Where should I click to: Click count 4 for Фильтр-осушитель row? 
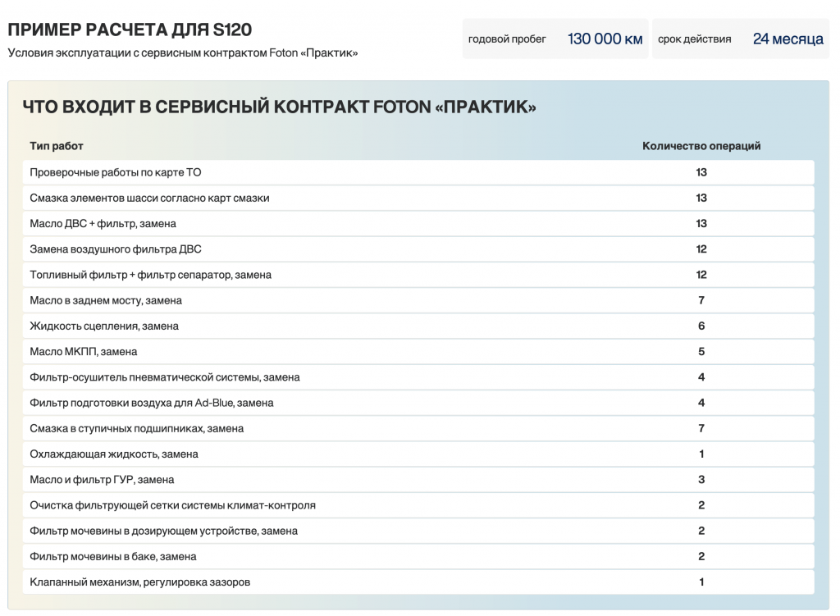pyautogui.click(x=701, y=377)
